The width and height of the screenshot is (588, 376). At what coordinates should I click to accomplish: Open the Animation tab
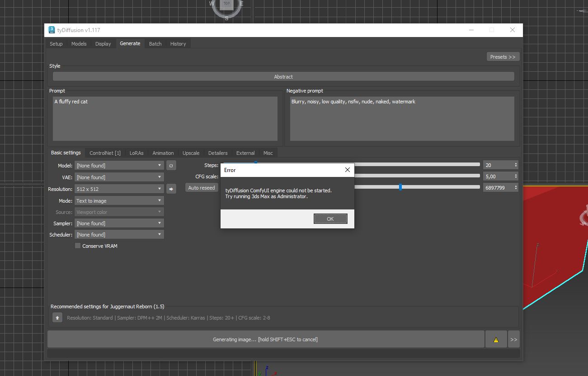tap(163, 153)
